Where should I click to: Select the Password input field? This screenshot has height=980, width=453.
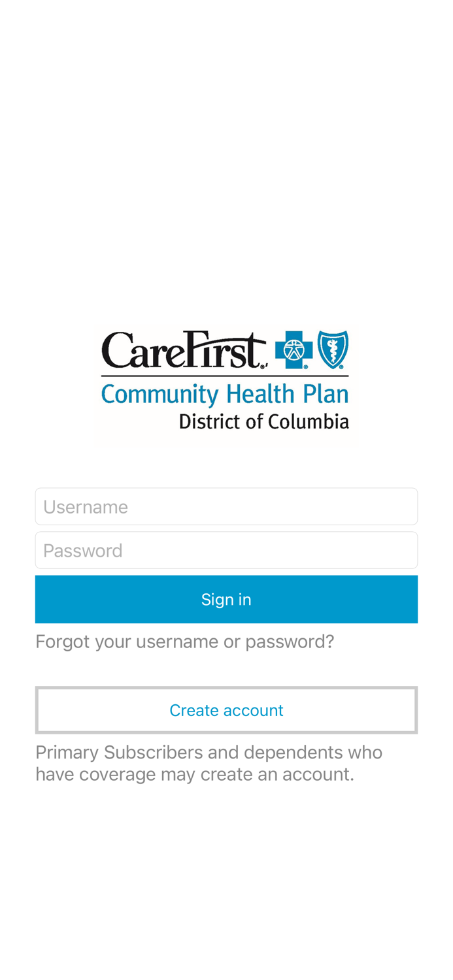[x=226, y=549]
